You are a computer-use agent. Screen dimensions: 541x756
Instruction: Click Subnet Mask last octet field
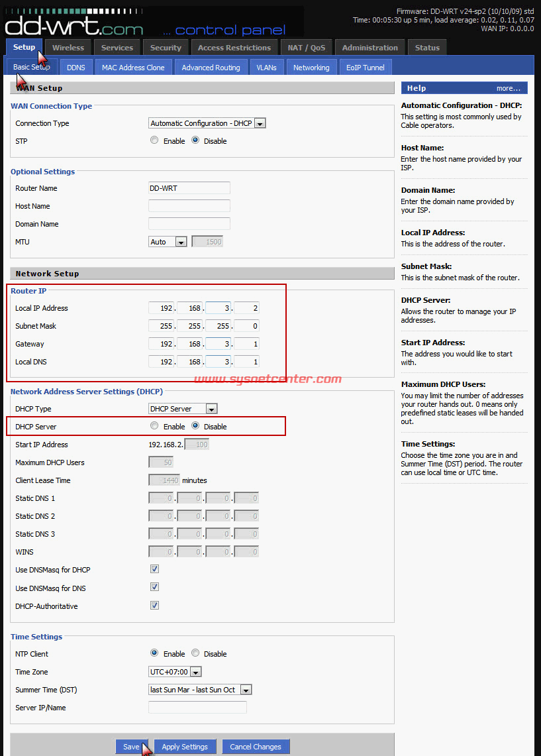click(x=246, y=326)
